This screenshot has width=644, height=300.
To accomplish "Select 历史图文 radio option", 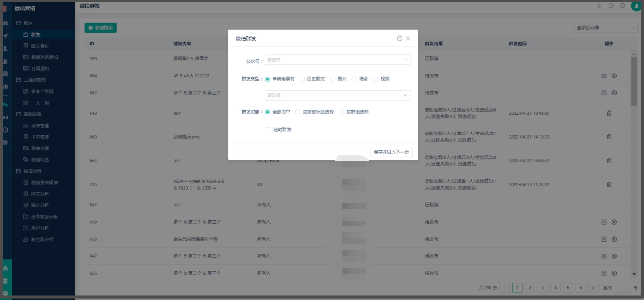I will pyautogui.click(x=302, y=79).
